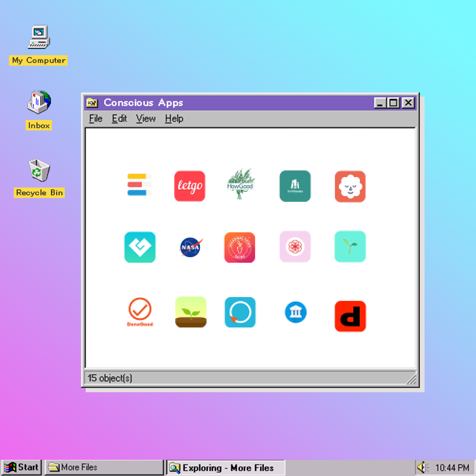Open the View menu
Screen dimensions: 476x476
pos(146,119)
